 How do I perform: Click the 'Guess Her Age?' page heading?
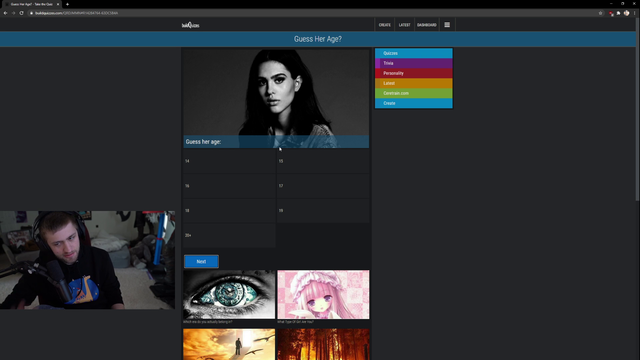318,39
